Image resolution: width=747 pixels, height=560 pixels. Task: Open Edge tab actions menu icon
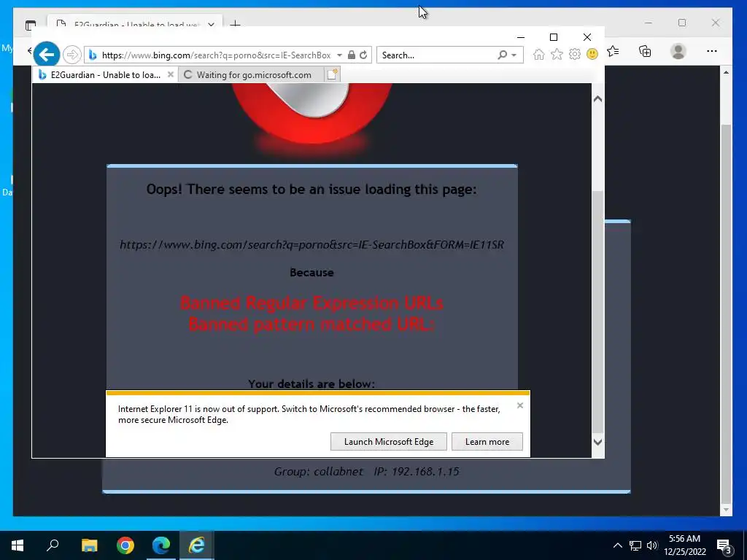click(x=31, y=25)
